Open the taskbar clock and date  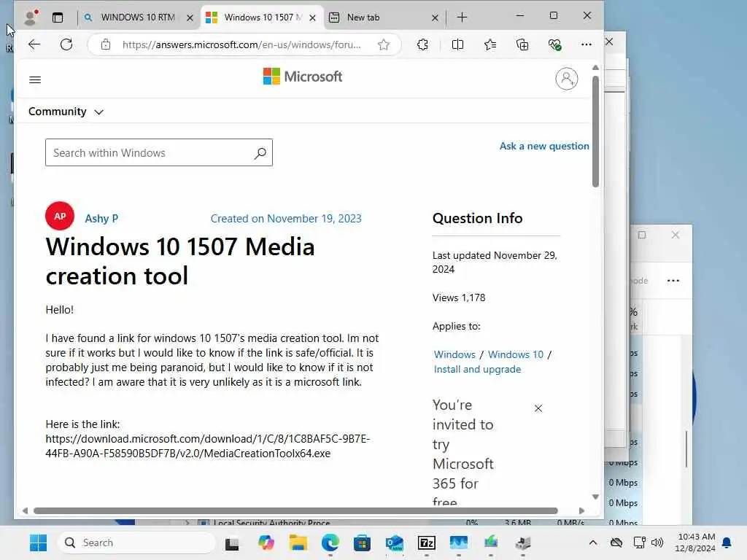(695, 542)
